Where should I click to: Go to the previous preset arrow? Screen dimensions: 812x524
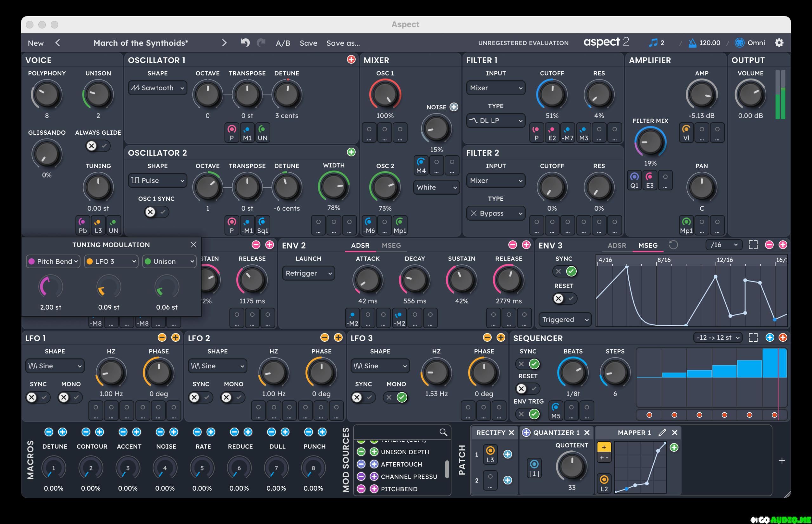coord(58,43)
